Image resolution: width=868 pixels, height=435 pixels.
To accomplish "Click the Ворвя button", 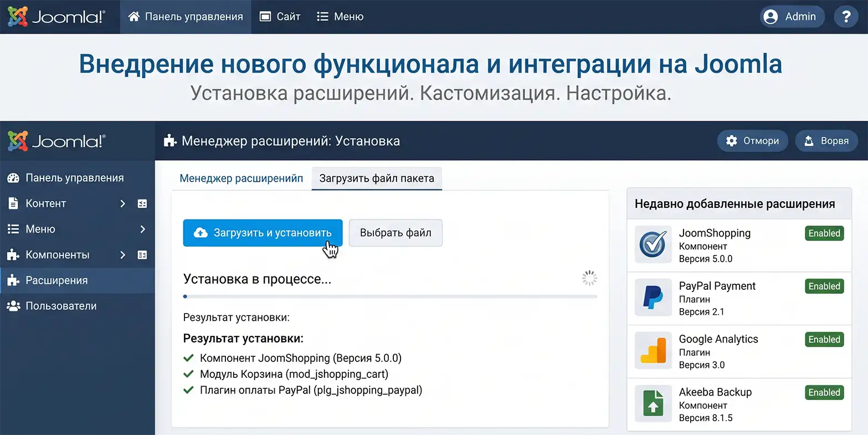I will (826, 141).
